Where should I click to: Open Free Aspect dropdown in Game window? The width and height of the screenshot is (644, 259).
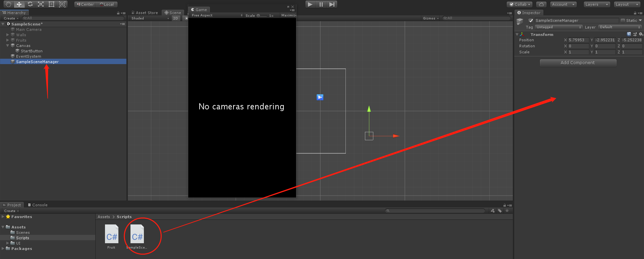[217, 15]
